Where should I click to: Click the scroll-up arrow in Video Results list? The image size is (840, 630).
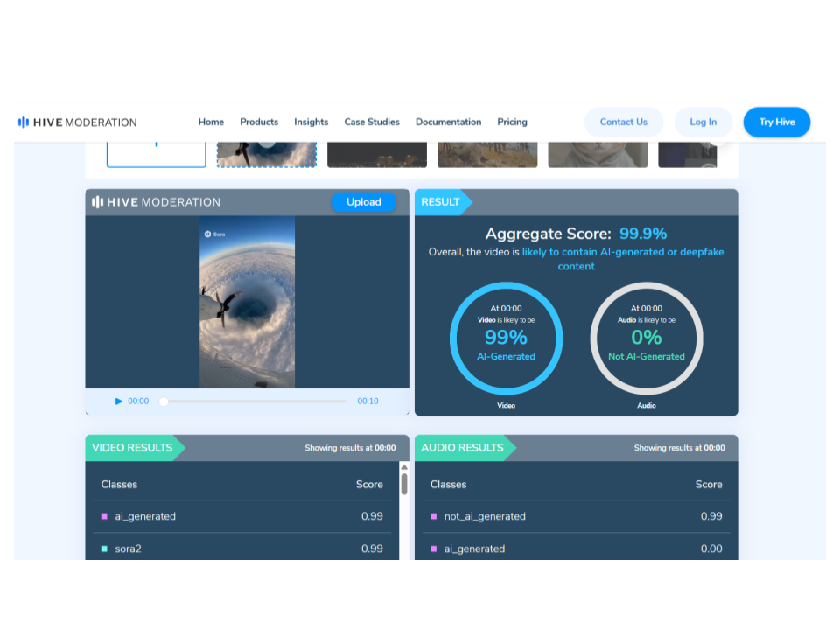click(403, 468)
